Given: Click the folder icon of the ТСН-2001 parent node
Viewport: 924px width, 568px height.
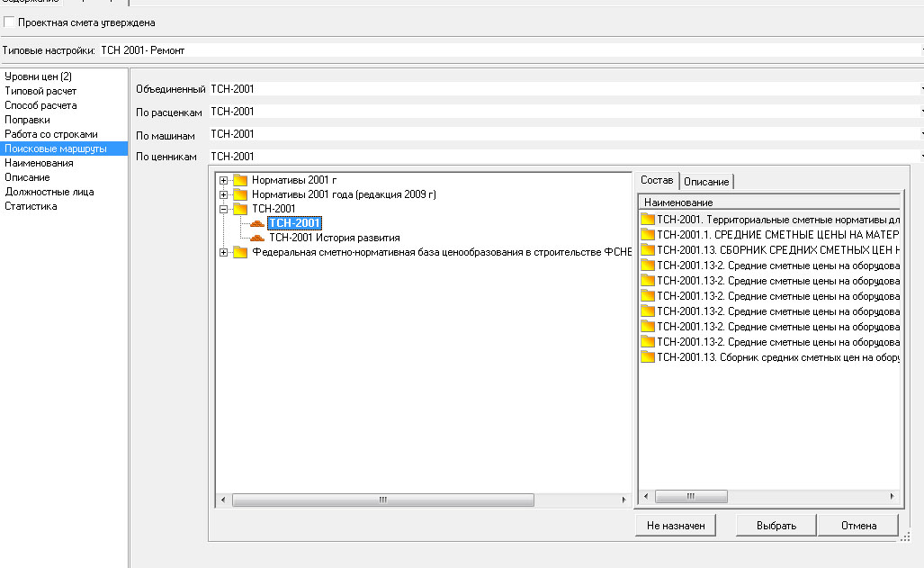Looking at the screenshot, I should [x=240, y=209].
